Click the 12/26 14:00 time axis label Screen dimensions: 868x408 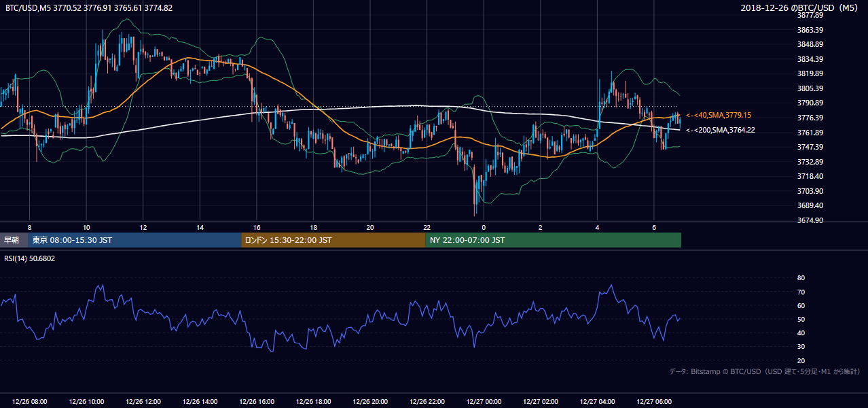200,402
